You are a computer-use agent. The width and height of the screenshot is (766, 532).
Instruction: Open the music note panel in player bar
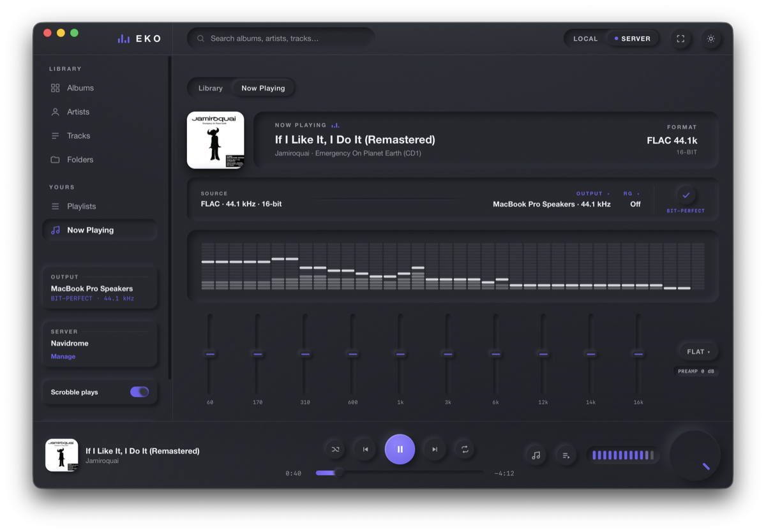536,455
